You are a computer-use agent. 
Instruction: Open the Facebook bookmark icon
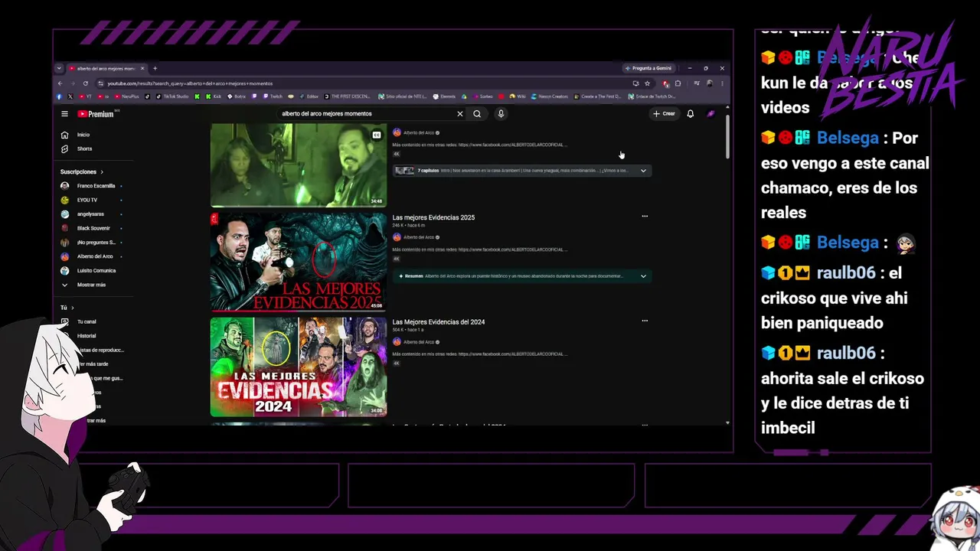click(x=59, y=96)
